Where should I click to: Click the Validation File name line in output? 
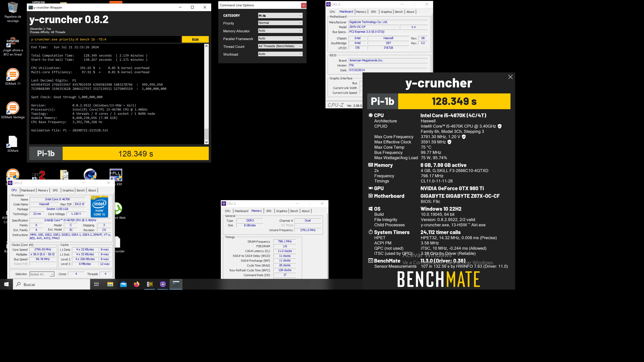click(69, 130)
